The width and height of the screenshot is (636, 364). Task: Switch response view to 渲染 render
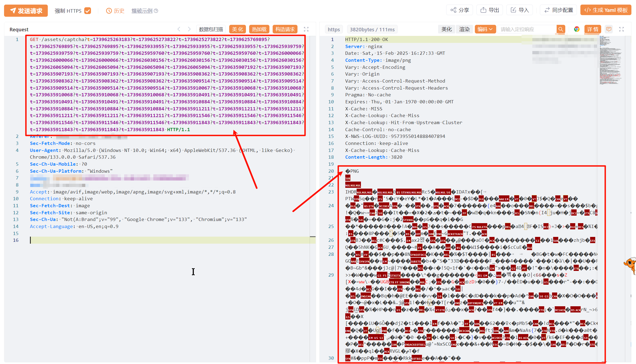coord(464,29)
